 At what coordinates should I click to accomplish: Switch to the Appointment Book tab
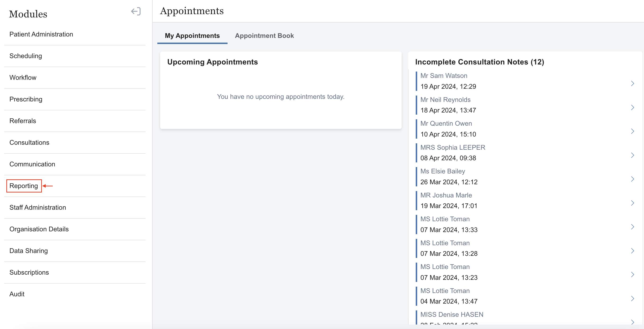pyautogui.click(x=264, y=36)
